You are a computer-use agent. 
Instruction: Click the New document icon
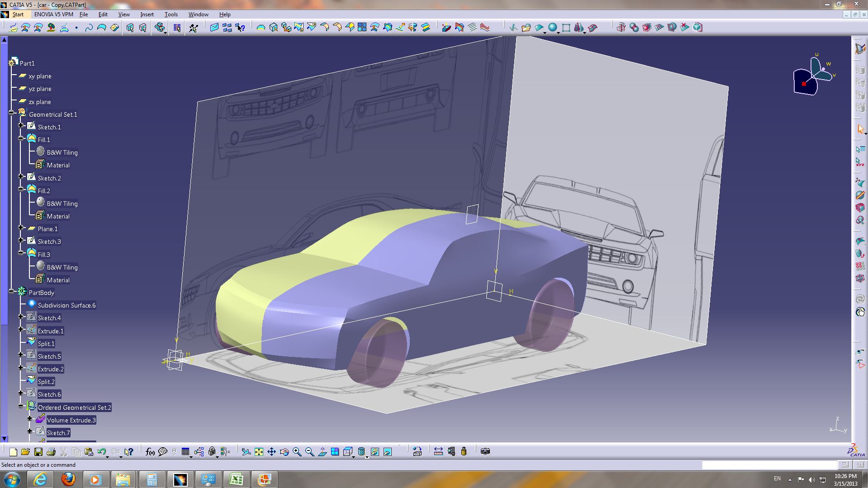pos(13,451)
